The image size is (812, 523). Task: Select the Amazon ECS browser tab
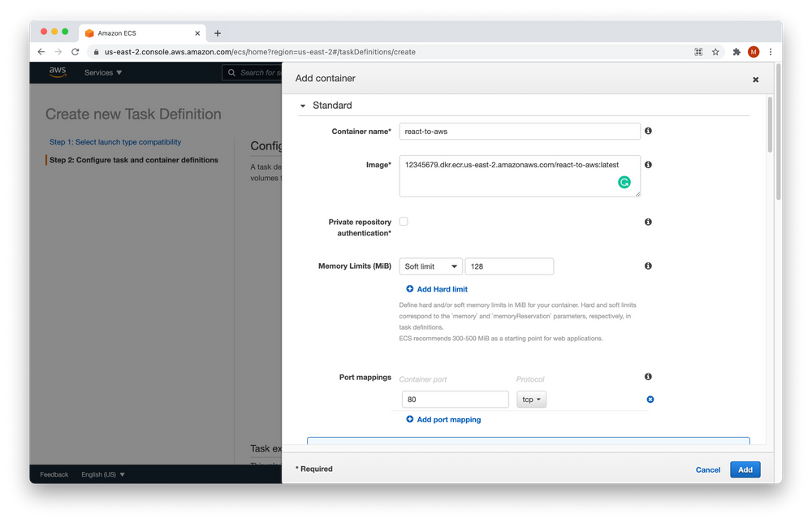138,33
